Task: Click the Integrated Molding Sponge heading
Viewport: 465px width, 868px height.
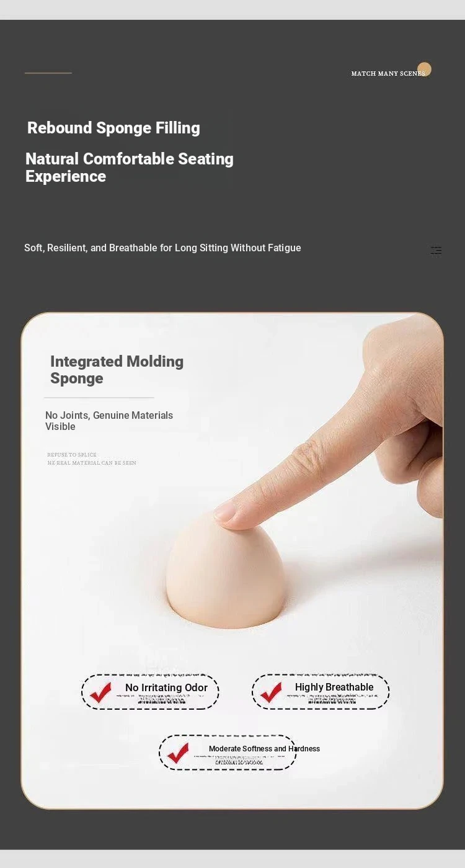Action: tap(117, 370)
